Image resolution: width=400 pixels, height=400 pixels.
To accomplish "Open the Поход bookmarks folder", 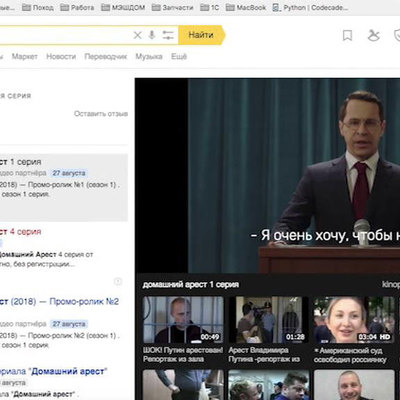I will click(38, 7).
